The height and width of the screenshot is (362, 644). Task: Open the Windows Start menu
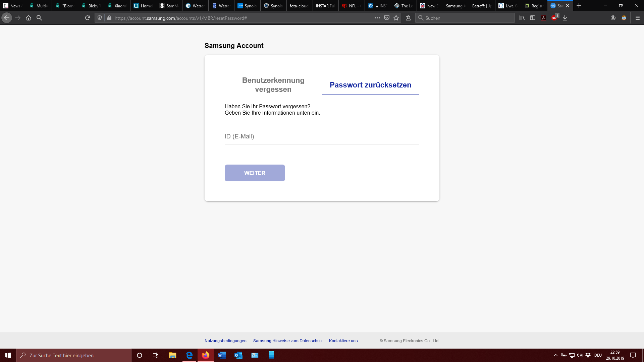click(x=8, y=355)
